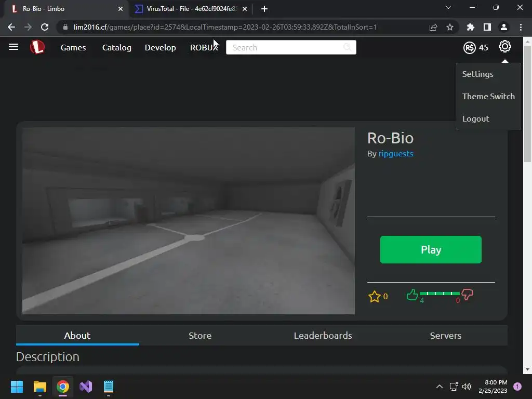The width and height of the screenshot is (532, 399).
Task: Open the Games nav link
Action: tap(73, 47)
